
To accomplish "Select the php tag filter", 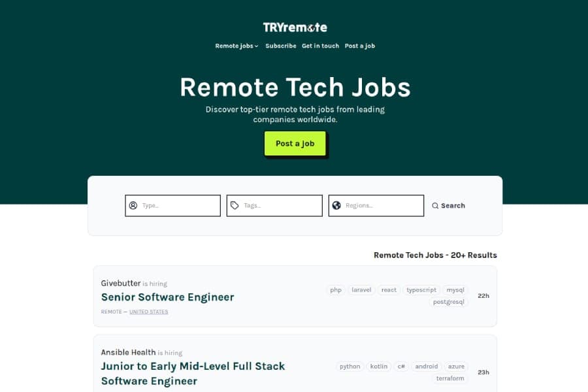I will click(335, 289).
